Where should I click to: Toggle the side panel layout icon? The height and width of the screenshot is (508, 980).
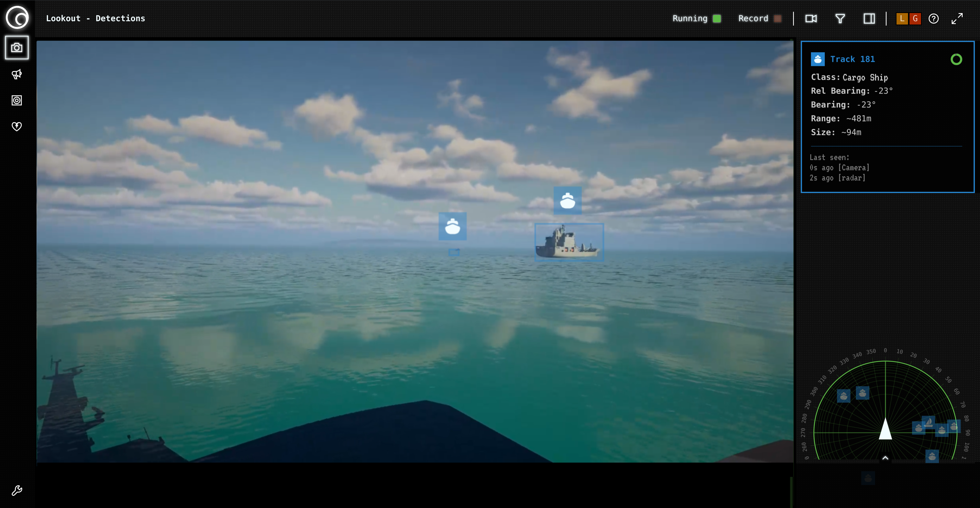click(x=869, y=18)
